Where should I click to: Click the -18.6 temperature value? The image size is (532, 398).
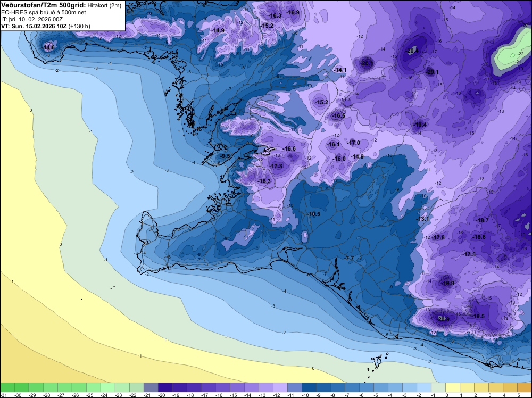[479, 237]
